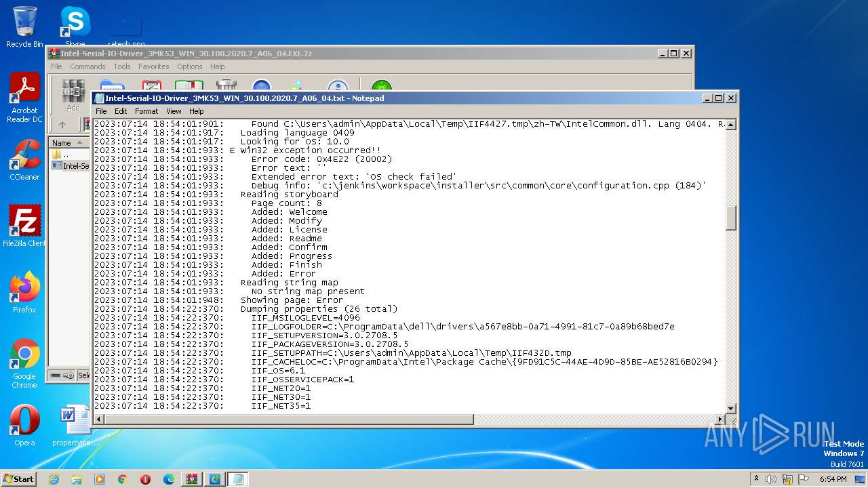Open Notepad Edit menu
This screenshot has height=488, width=868.
(121, 111)
